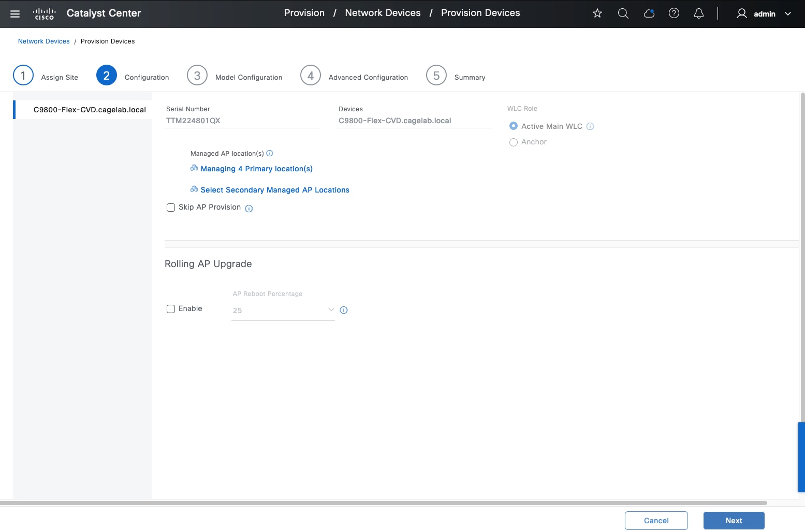Screen dimensions: 805x532
Task: Click info icon beside Skip AP Provision
Action: click(x=249, y=209)
